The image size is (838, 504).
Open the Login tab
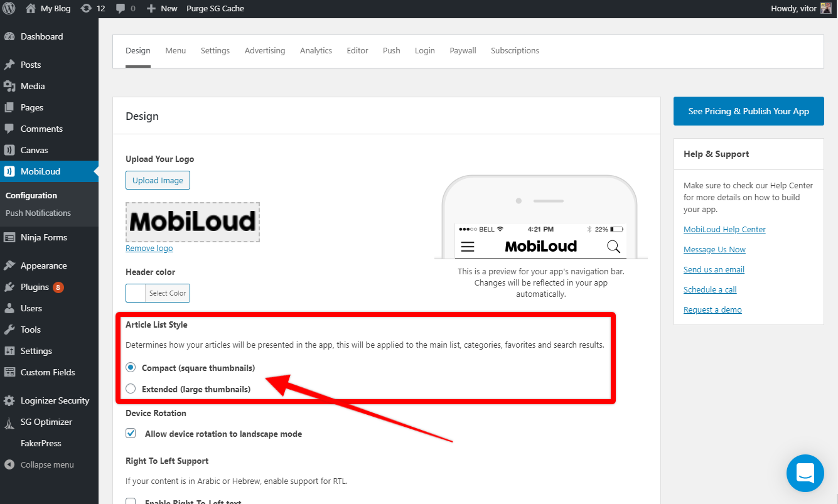425,51
